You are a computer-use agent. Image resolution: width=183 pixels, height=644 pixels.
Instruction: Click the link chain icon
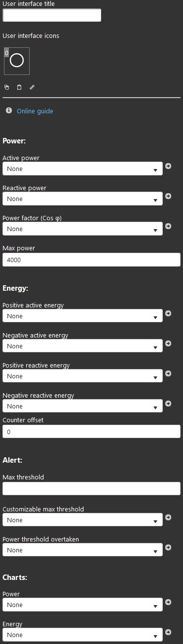pyautogui.click(x=32, y=87)
